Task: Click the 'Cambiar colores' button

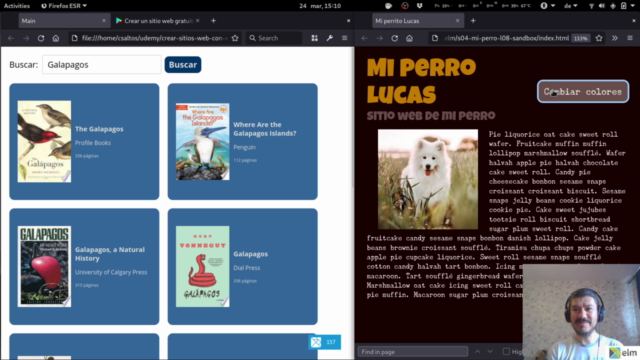Action: (583, 91)
